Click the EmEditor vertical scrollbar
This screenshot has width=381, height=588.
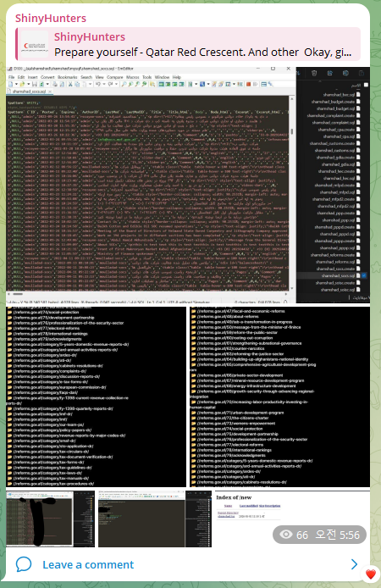coord(291,194)
